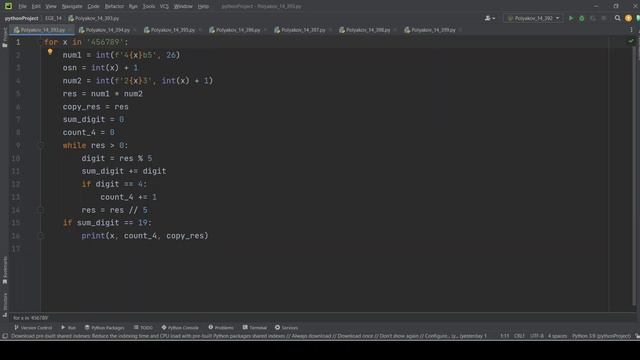Open the Code With Me user icon

(489, 18)
